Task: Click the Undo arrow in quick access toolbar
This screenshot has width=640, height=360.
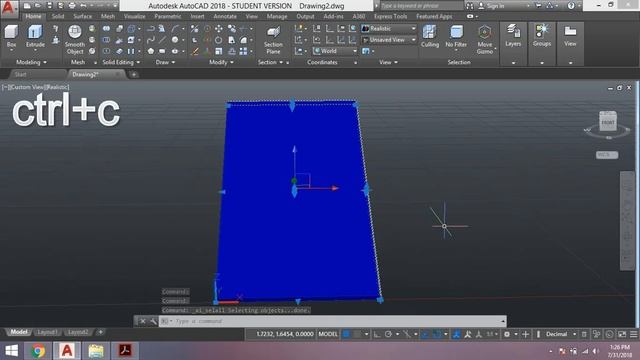Action: [x=83, y=6]
